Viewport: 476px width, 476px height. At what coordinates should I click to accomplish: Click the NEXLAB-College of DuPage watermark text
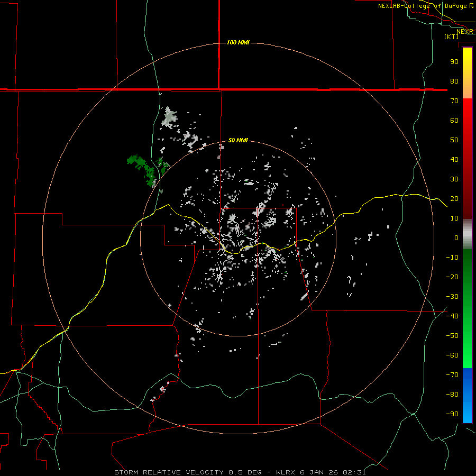[x=425, y=6]
